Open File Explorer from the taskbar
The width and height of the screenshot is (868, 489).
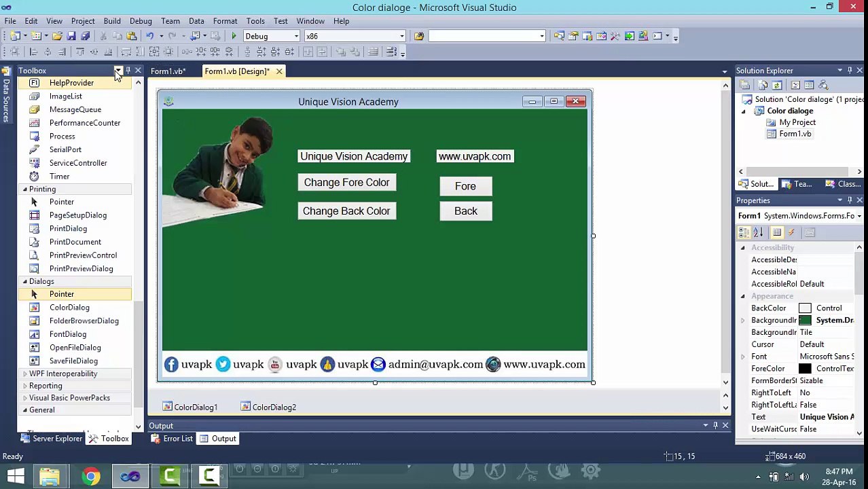coord(50,476)
